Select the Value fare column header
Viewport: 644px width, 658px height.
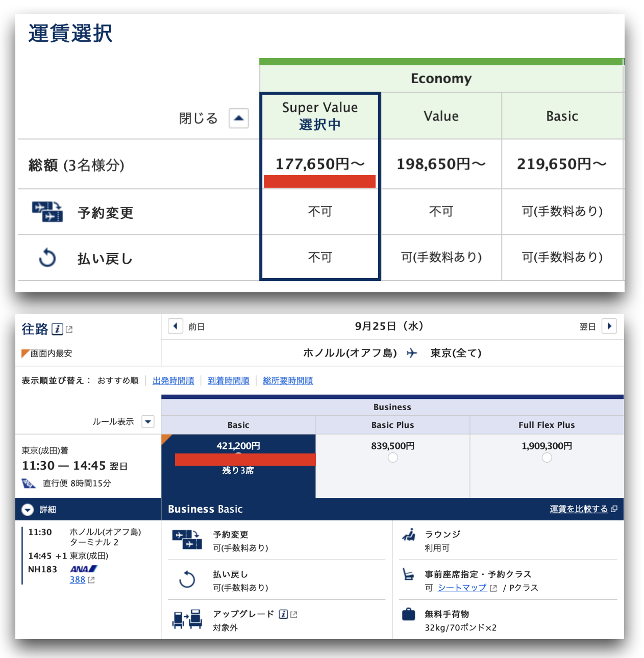click(x=441, y=116)
